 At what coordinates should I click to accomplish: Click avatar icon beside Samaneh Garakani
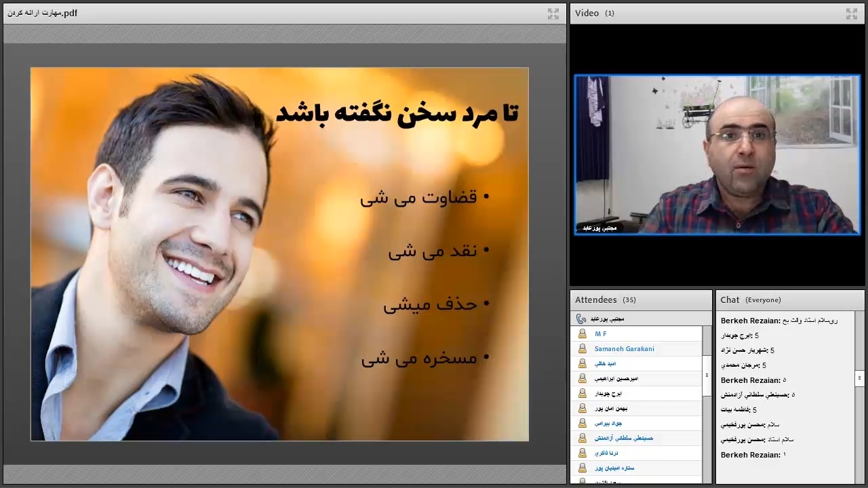[582, 349]
